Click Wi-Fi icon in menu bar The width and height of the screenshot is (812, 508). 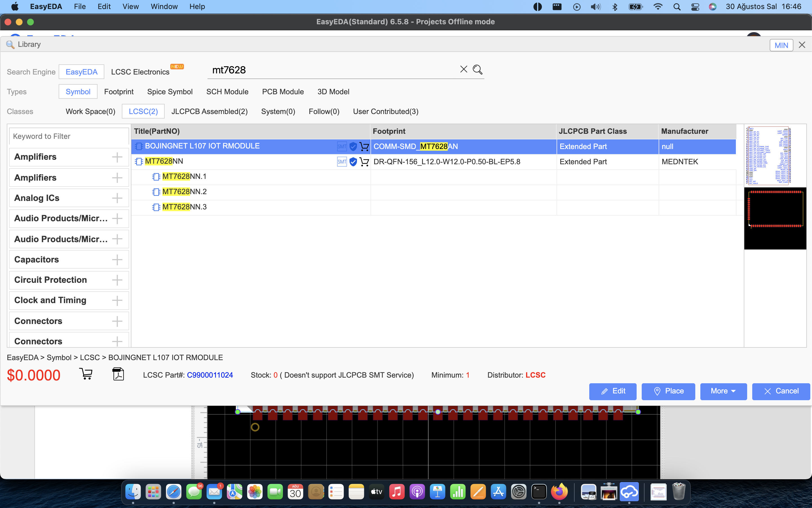658,7
